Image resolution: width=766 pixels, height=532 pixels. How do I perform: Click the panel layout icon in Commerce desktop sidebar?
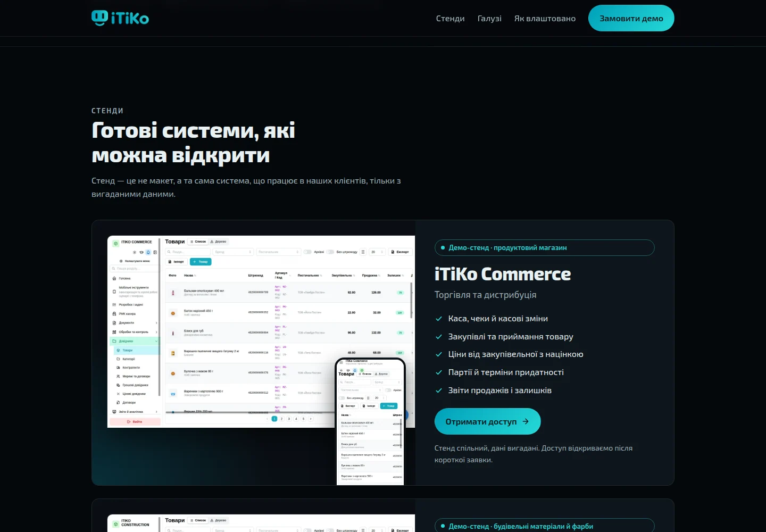point(155,252)
